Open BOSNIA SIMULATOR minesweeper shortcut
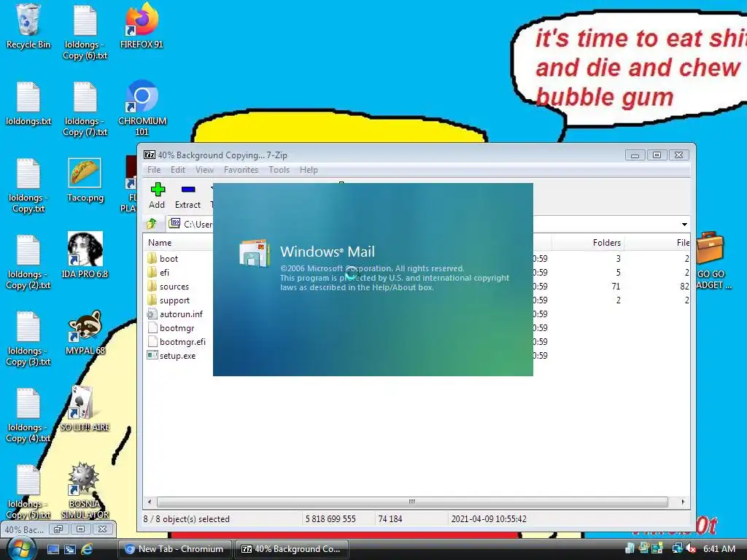 (x=85, y=491)
